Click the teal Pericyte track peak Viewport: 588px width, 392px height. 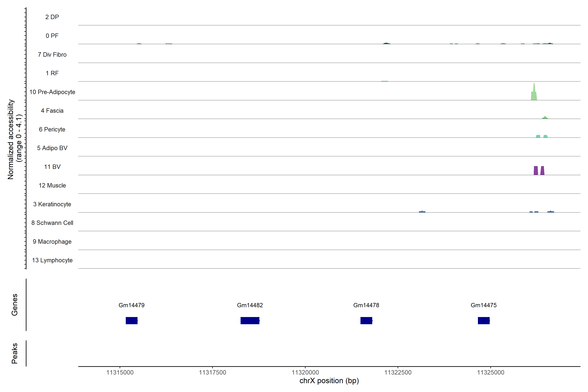[x=538, y=136]
